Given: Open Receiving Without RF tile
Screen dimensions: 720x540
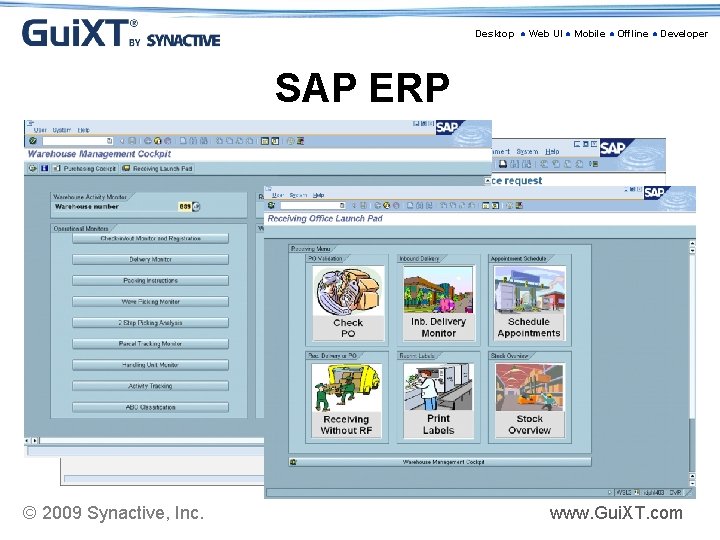Looking at the screenshot, I should coord(346,400).
